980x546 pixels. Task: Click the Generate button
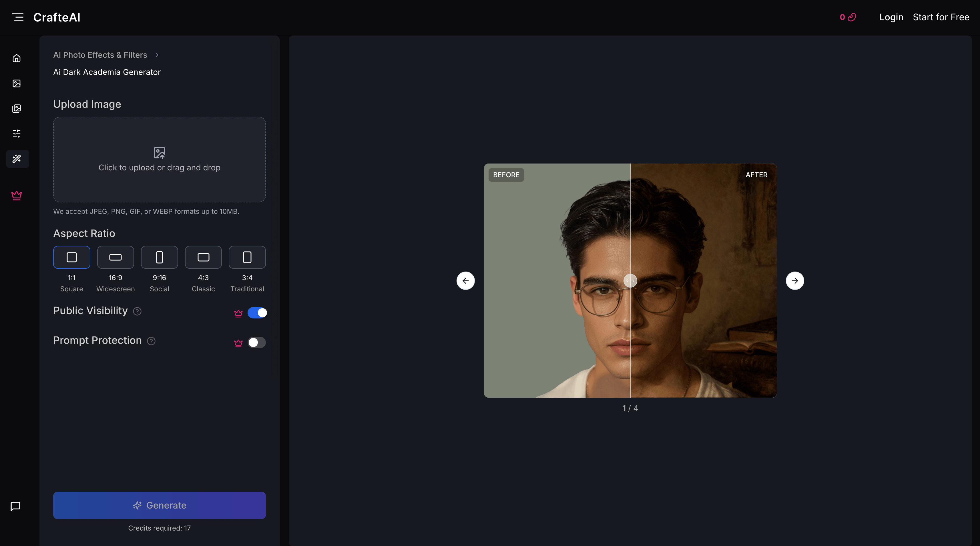pos(159,505)
